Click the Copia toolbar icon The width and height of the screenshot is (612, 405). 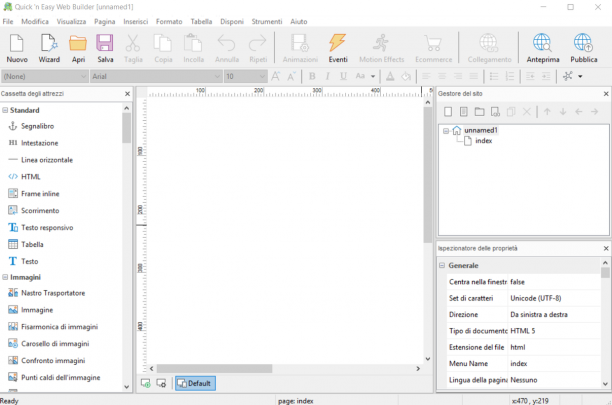click(163, 48)
